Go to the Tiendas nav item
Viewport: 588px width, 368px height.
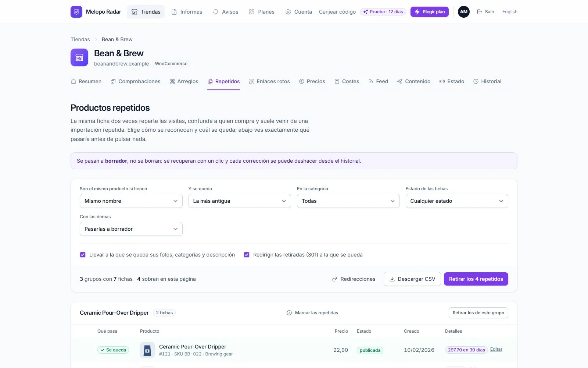coord(146,12)
